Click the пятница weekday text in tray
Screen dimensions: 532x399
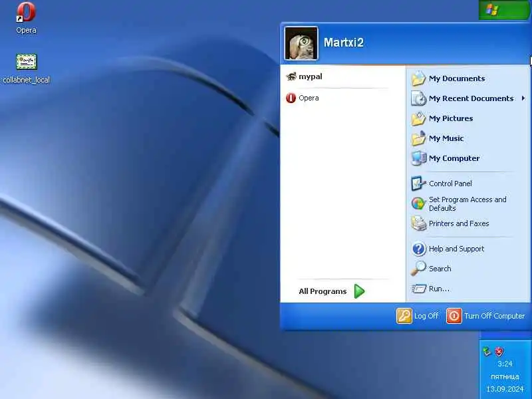pyautogui.click(x=505, y=376)
